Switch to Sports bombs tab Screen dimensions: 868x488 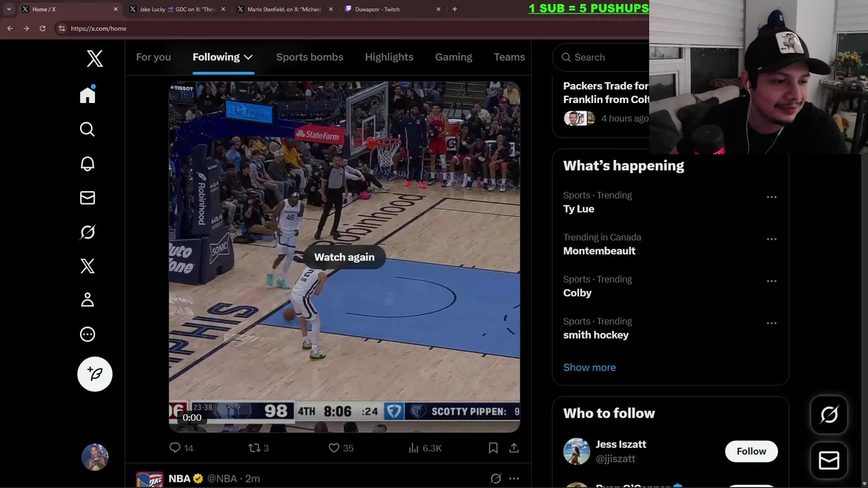click(x=309, y=57)
